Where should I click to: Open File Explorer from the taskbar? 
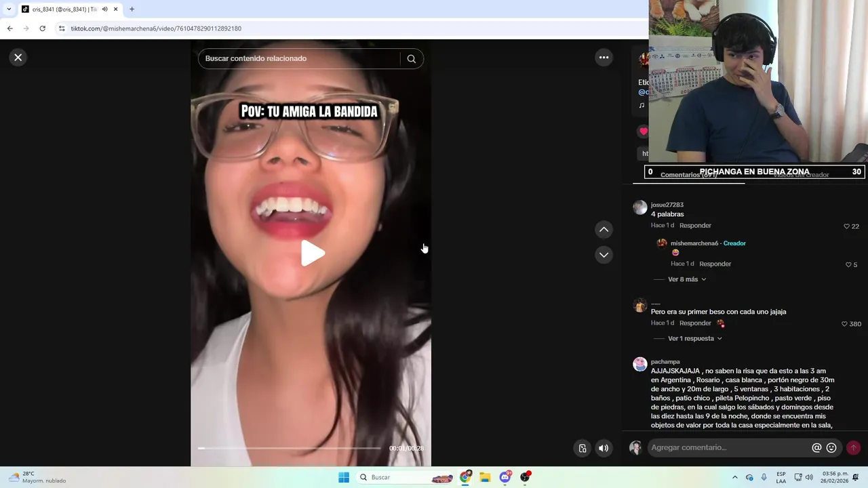pyautogui.click(x=485, y=477)
